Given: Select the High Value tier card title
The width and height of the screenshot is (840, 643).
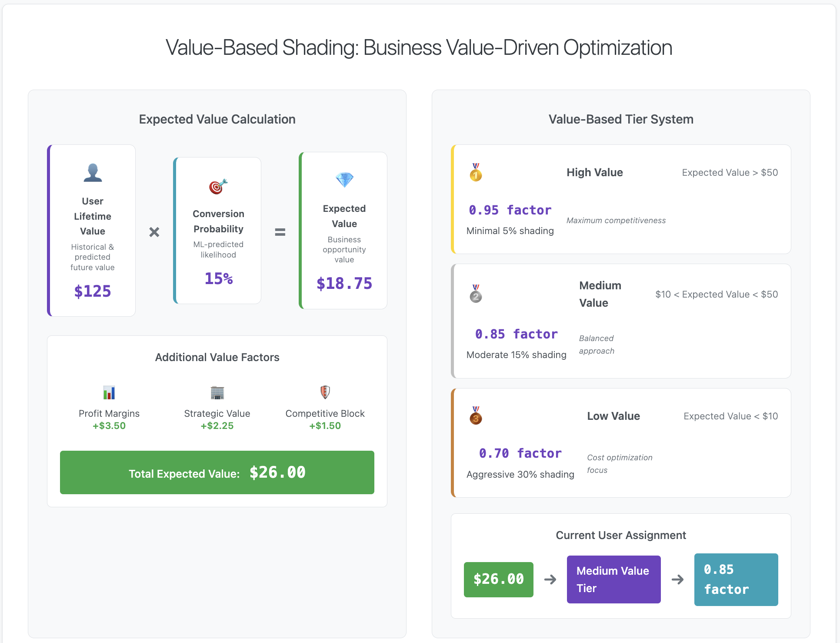Looking at the screenshot, I should tap(594, 173).
